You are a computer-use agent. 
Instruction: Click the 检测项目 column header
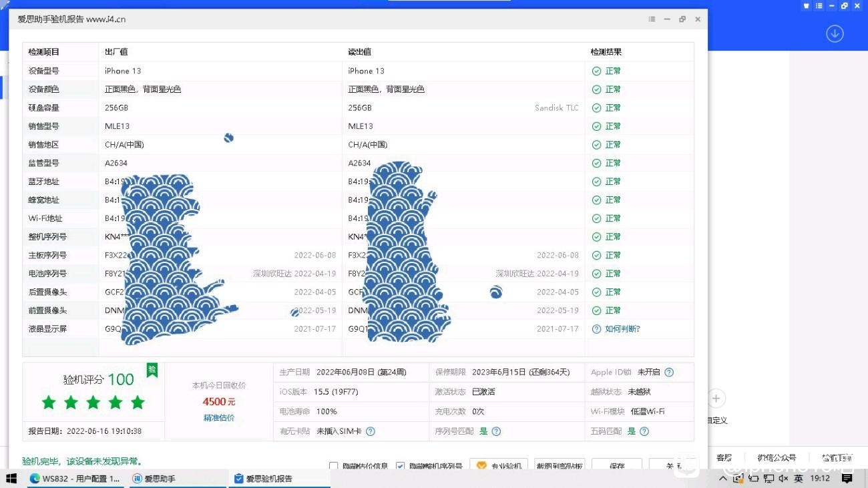pyautogui.click(x=44, y=52)
